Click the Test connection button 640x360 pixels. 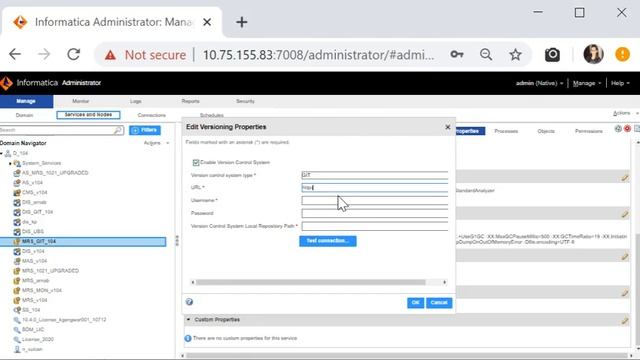[x=328, y=241]
